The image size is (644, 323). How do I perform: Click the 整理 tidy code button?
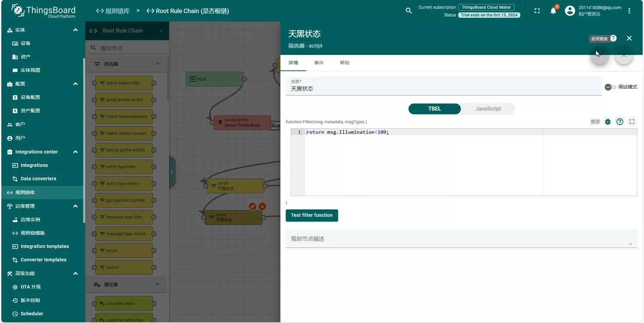[x=595, y=122]
